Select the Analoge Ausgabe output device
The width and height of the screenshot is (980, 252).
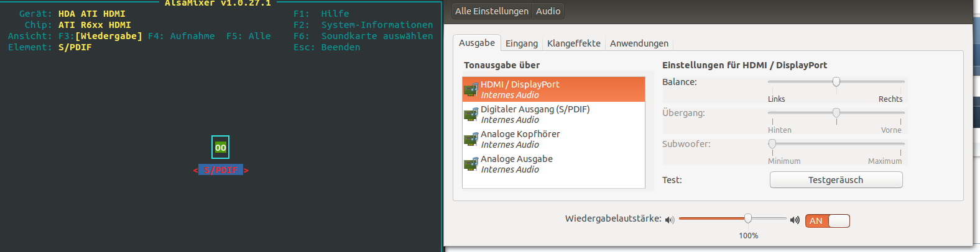(x=553, y=164)
